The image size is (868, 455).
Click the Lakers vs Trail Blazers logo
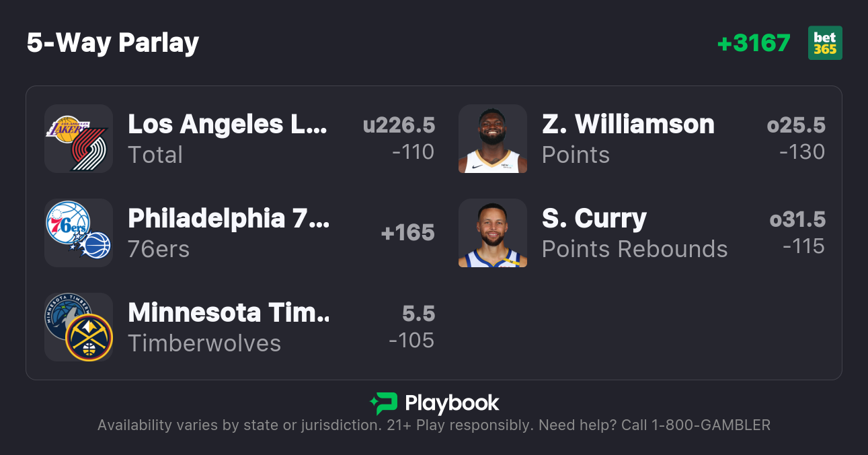(78, 139)
